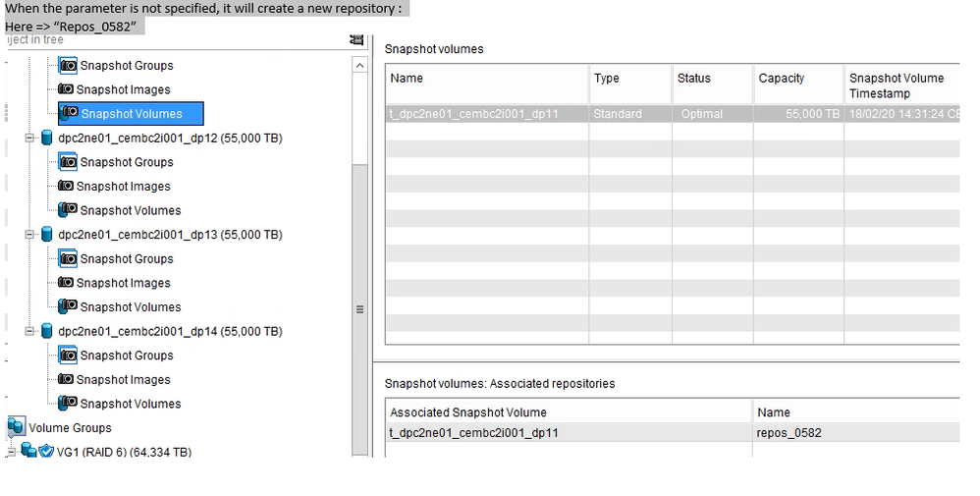Viewport: 980px width, 496px height.
Task: Select t_dpc2ne01_cembc2i001_dp11 in Associated repositories
Action: 569,433
